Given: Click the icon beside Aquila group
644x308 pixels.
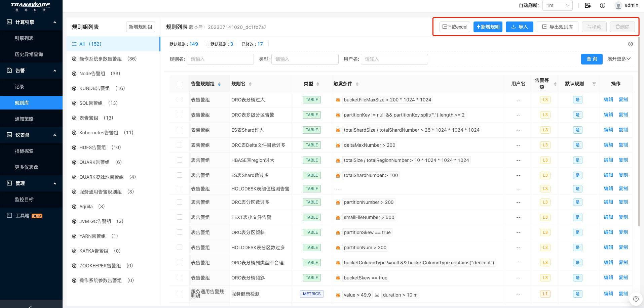Looking at the screenshot, I should (x=74, y=207).
